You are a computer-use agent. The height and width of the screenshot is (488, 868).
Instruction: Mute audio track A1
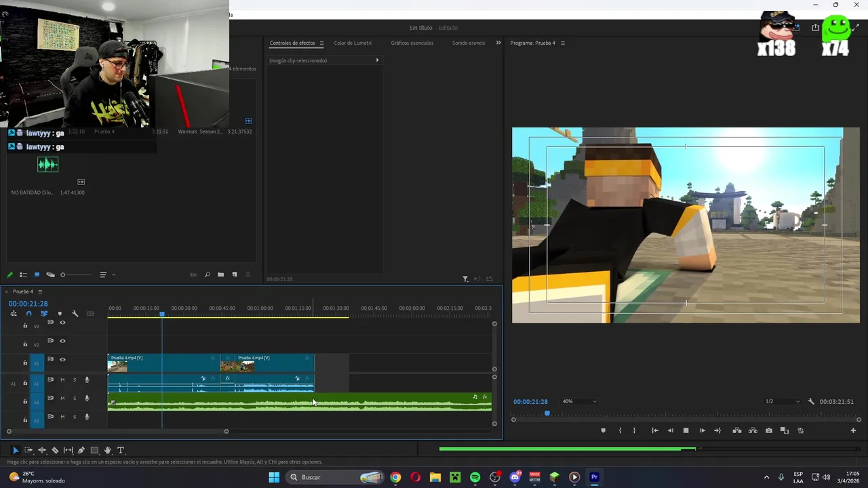(x=62, y=380)
